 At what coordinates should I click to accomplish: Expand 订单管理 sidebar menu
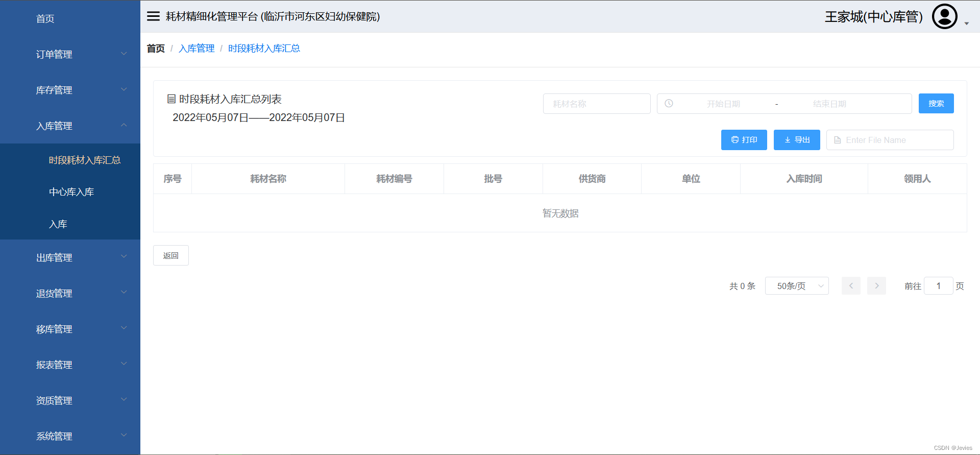70,54
